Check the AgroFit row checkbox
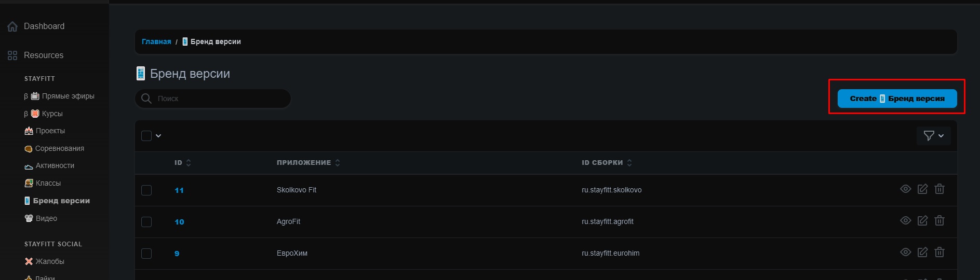 tap(146, 222)
